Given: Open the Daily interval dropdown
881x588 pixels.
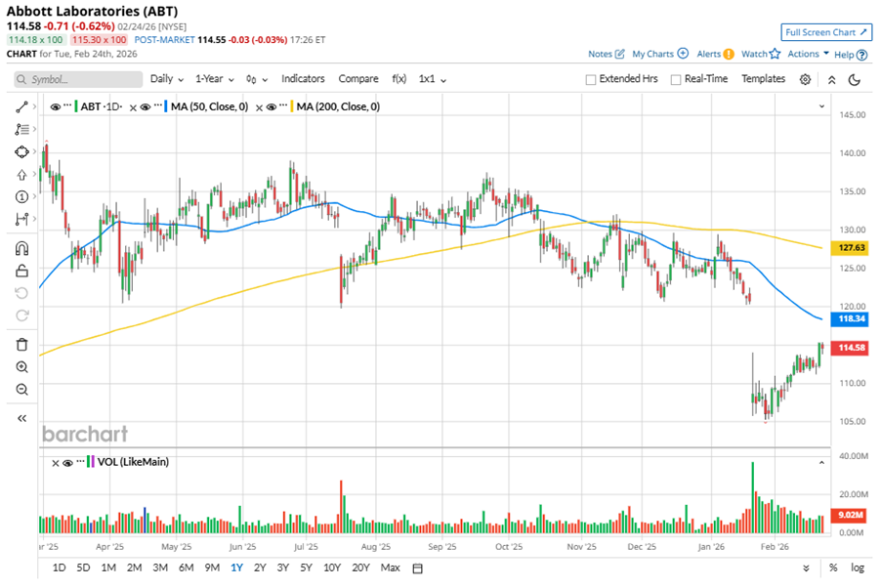Looking at the screenshot, I should 167,79.
